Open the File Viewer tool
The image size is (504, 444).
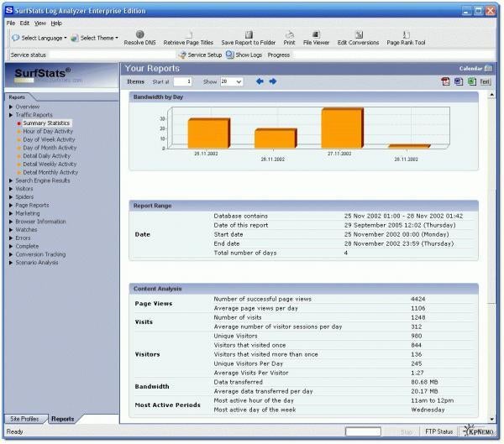316,34
